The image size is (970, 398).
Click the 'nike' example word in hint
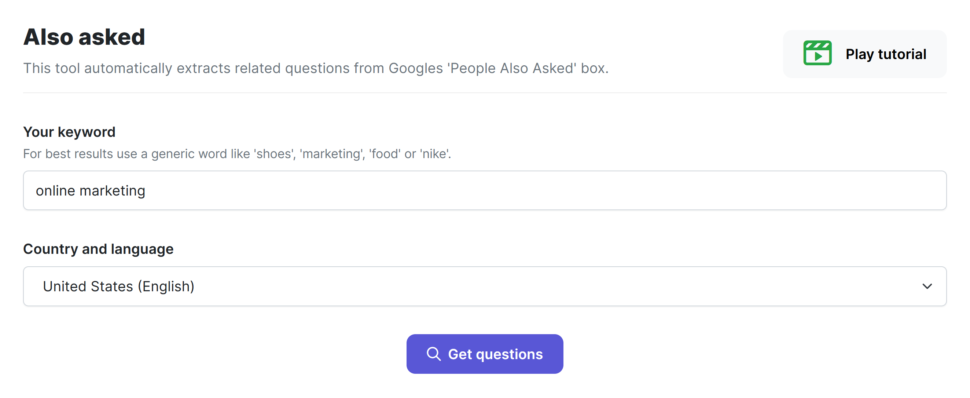436,154
